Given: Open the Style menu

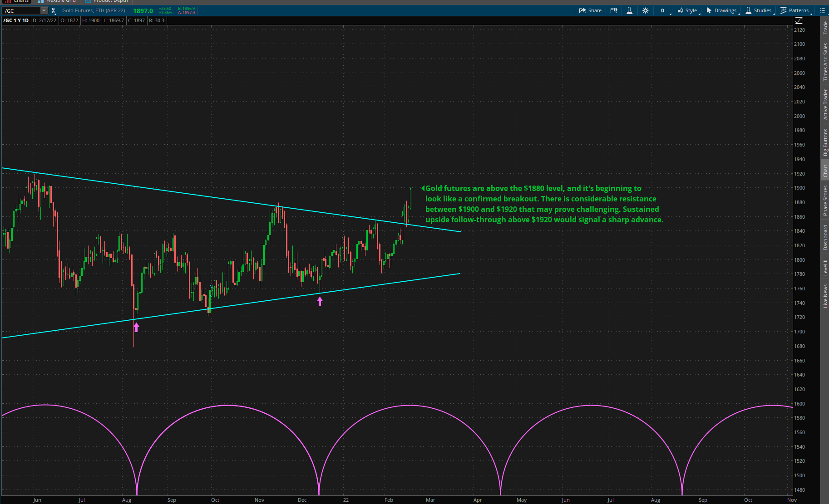Looking at the screenshot, I should tap(687, 10).
